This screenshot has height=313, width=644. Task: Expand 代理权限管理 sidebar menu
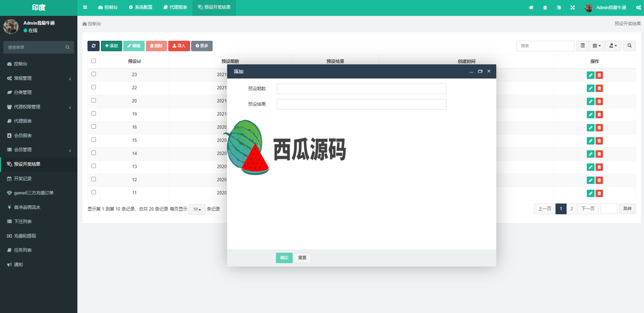pos(39,107)
